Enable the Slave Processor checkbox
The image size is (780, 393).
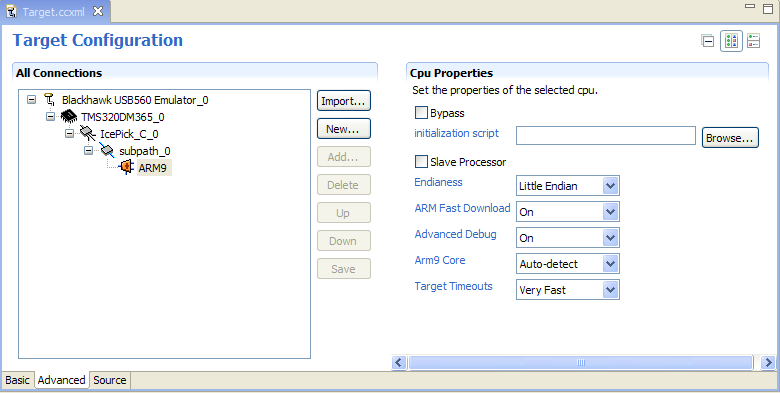click(421, 161)
